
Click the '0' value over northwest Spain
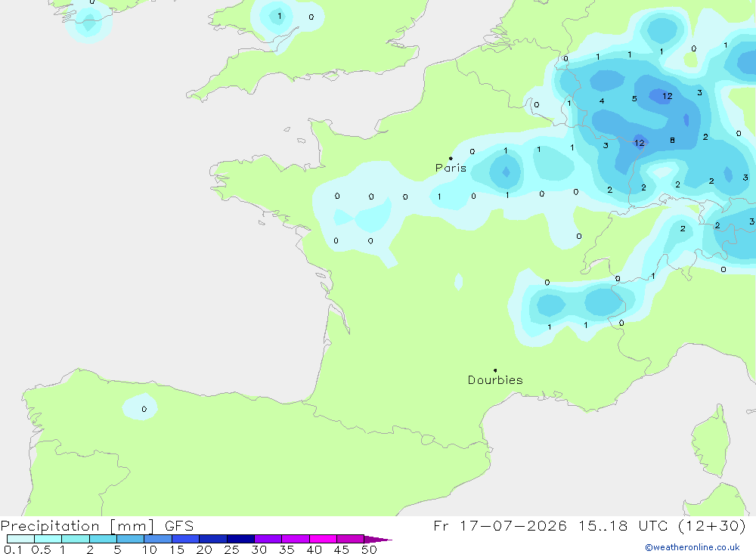pos(144,410)
